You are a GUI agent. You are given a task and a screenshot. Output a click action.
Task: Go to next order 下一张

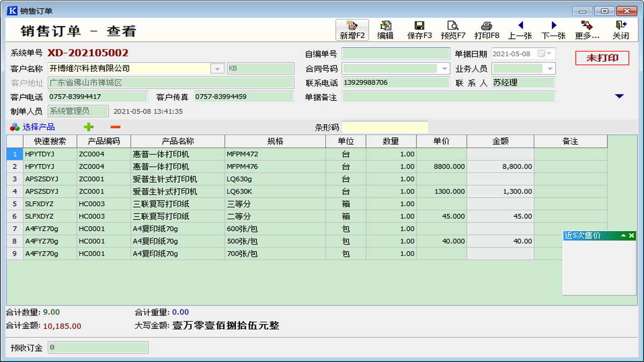(x=553, y=30)
